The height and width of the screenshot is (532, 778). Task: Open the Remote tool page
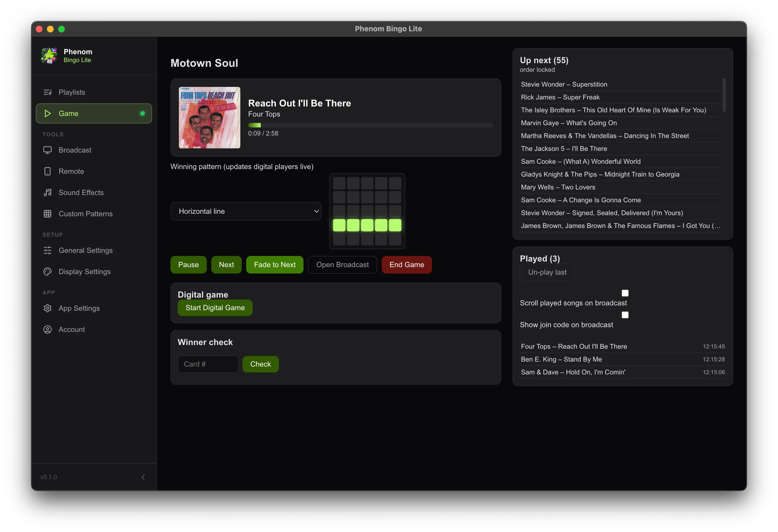[x=94, y=171]
